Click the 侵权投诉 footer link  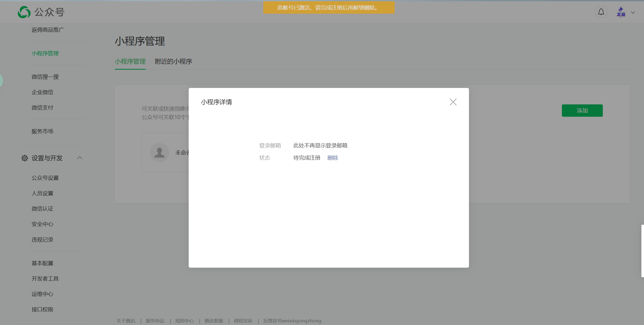(243, 321)
